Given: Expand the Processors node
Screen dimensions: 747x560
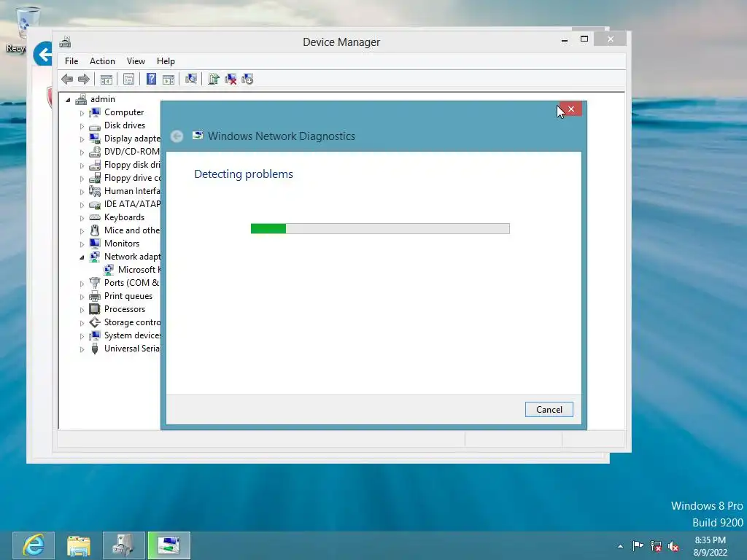Looking at the screenshot, I should coord(82,310).
